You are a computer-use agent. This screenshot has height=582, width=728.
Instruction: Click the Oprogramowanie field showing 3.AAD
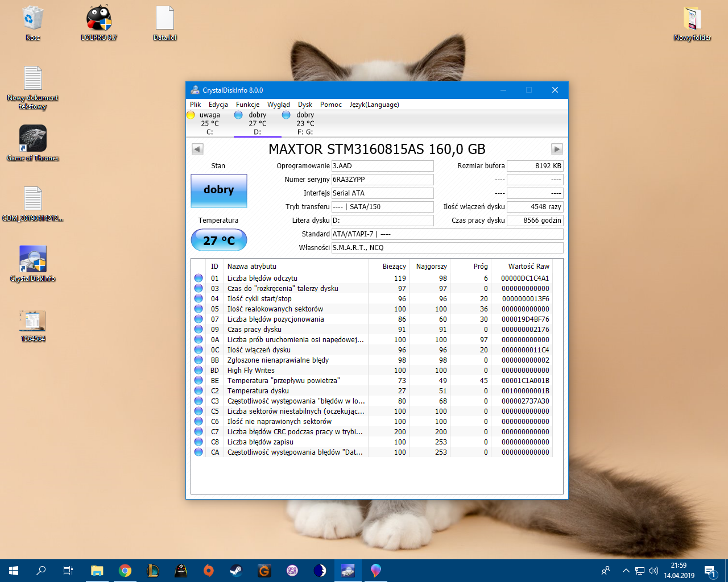click(x=383, y=166)
